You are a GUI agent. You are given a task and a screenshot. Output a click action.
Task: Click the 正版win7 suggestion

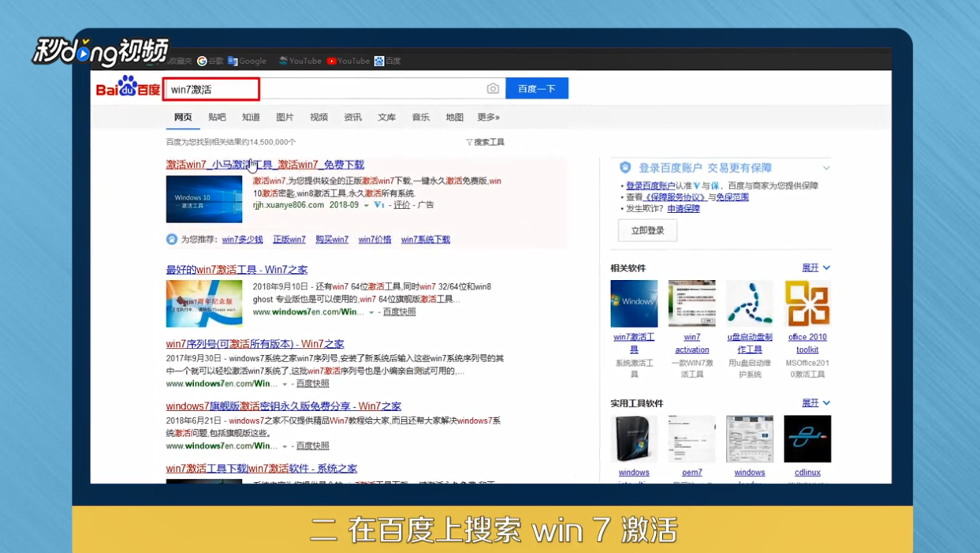(x=289, y=240)
